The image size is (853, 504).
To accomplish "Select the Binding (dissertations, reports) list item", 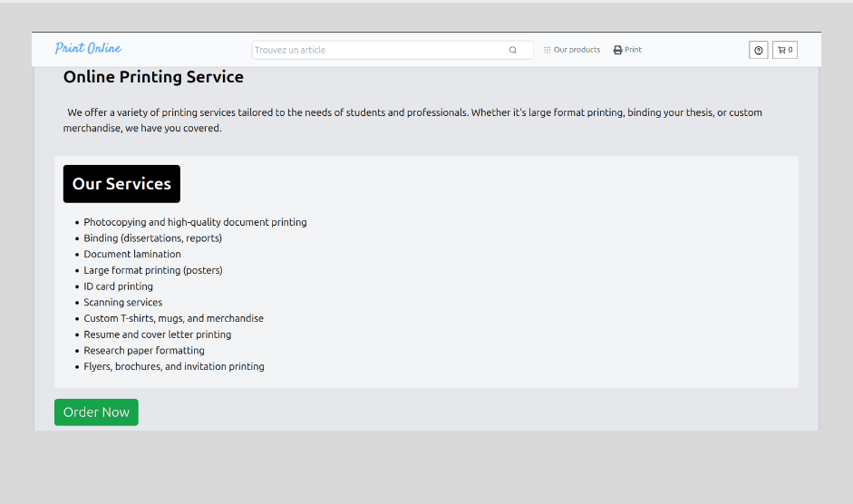I will point(152,238).
